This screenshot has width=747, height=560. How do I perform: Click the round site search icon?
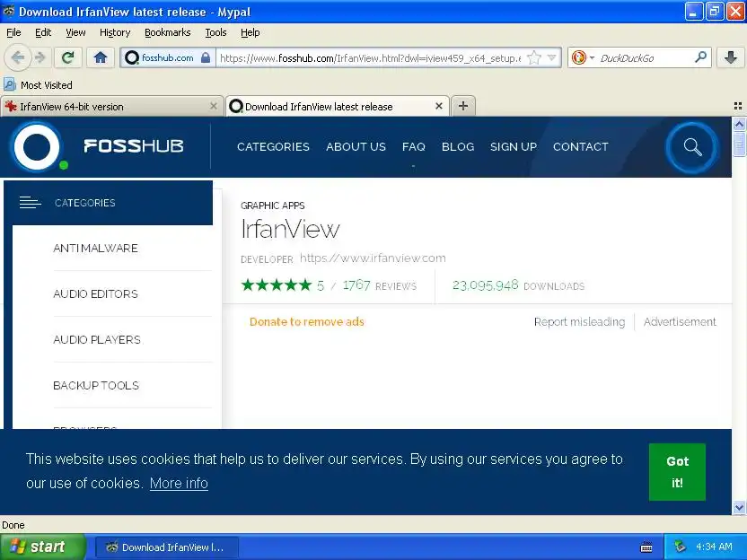[692, 147]
